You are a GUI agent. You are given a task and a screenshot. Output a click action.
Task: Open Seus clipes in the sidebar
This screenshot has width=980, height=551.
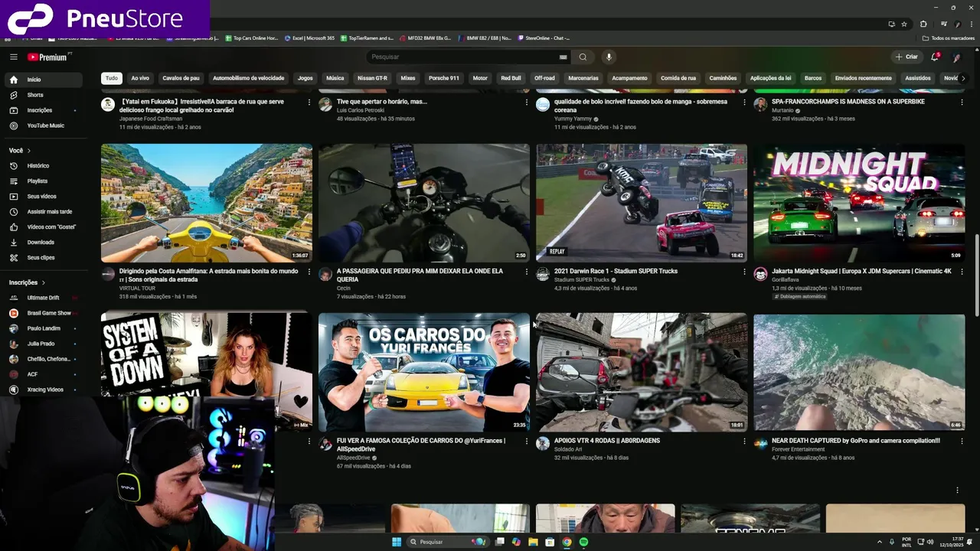[43, 257]
